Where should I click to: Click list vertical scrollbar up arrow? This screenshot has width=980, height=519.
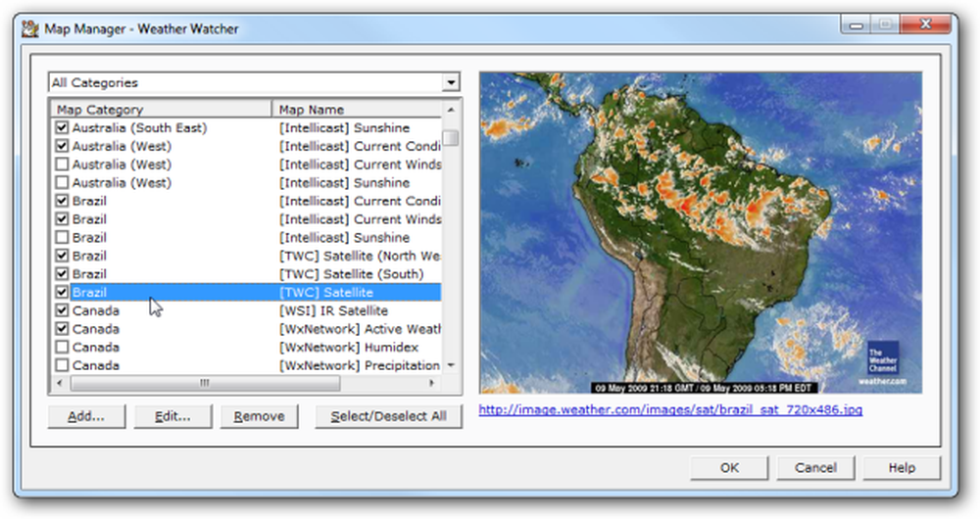click(451, 110)
